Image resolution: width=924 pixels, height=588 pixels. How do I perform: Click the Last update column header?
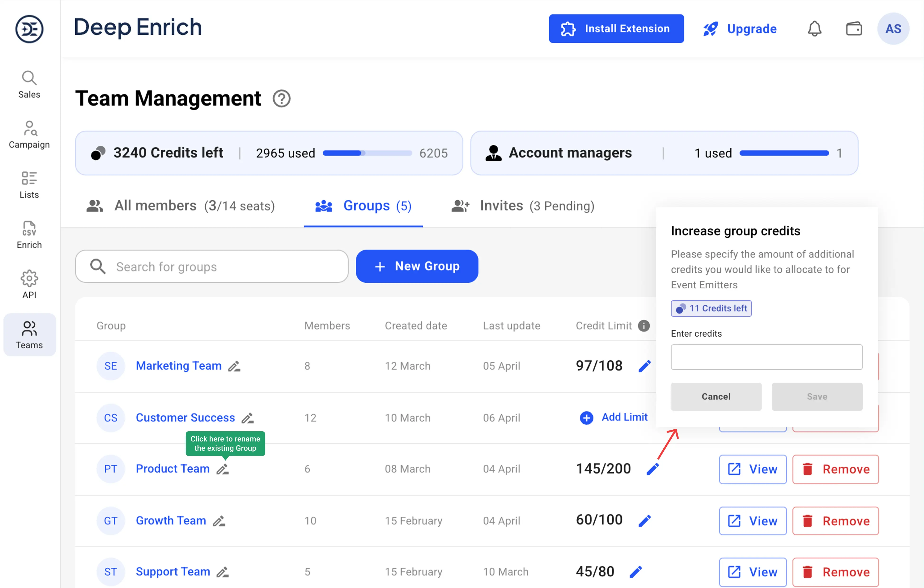[x=512, y=326]
